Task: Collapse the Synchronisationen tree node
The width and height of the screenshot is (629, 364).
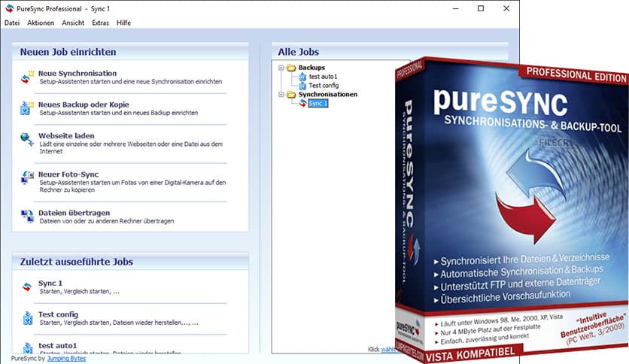Action: [281, 95]
